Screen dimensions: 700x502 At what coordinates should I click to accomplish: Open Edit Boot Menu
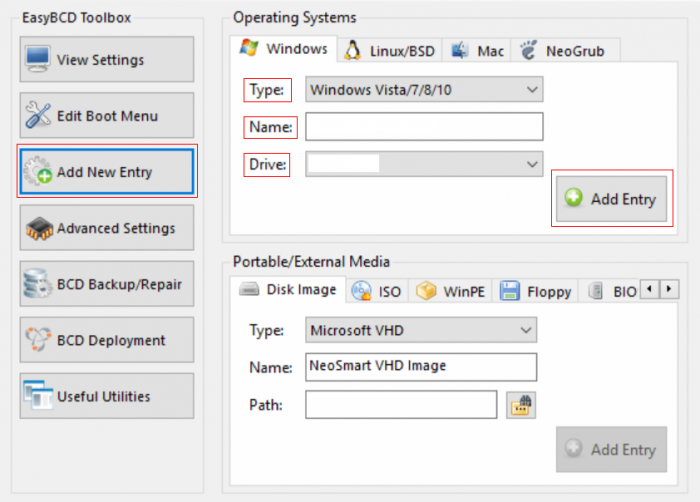click(107, 116)
